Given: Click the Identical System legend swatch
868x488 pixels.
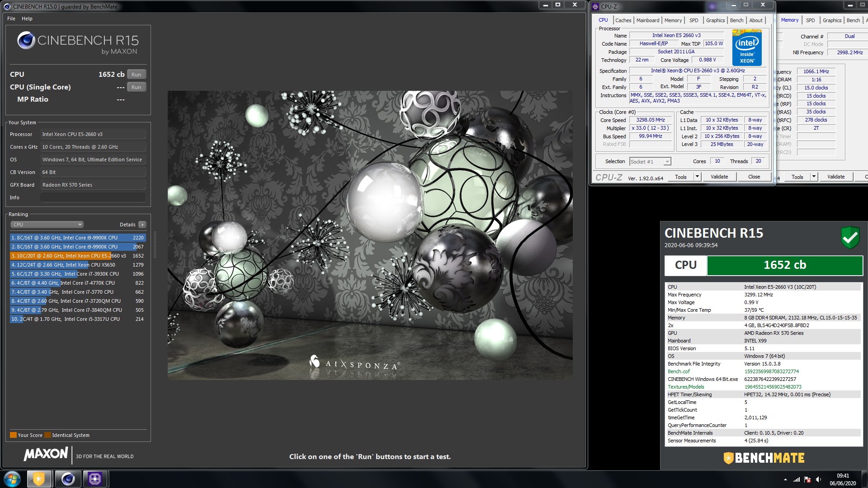Looking at the screenshot, I should coord(47,435).
